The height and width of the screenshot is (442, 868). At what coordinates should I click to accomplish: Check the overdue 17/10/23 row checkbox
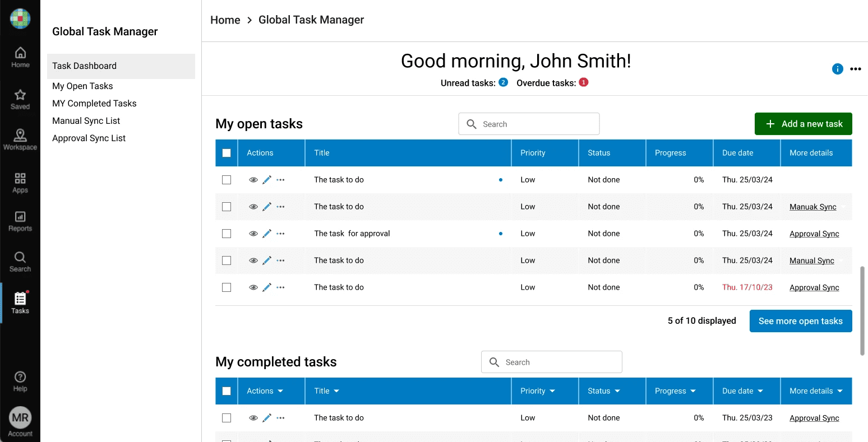click(x=227, y=287)
